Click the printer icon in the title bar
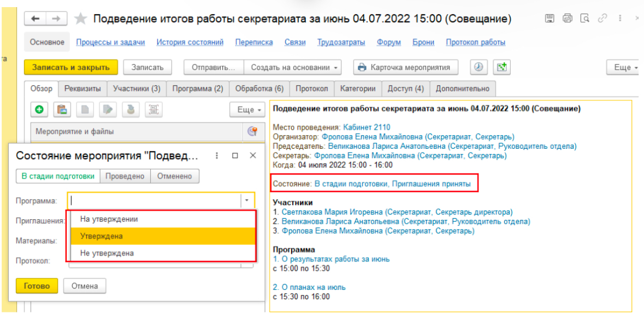The image size is (644, 320). [x=567, y=19]
